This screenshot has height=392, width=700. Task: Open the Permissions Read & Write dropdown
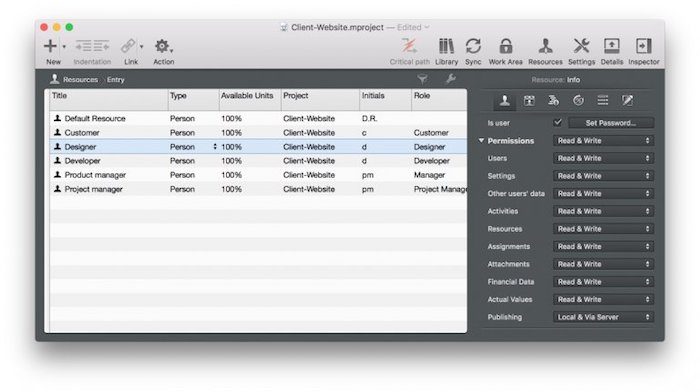point(603,141)
